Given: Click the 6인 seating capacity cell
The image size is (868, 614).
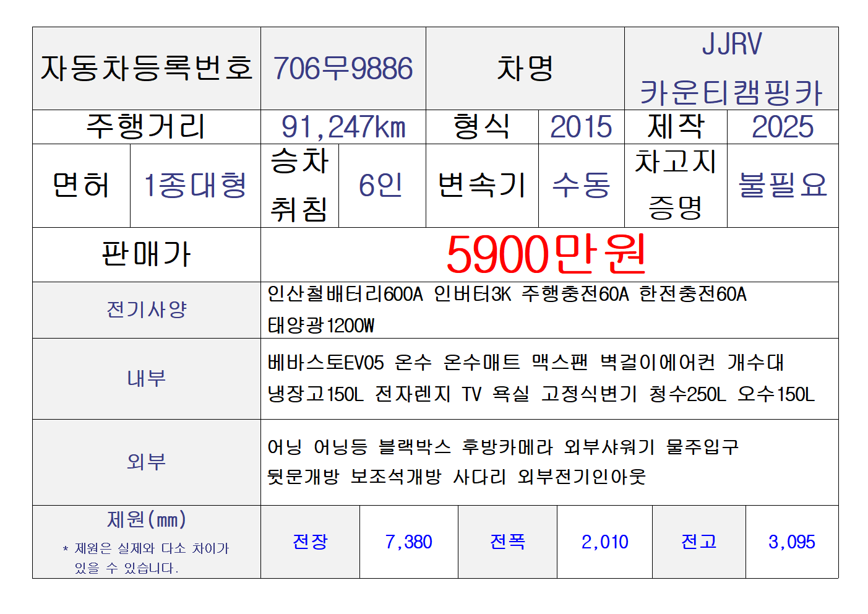Looking at the screenshot, I should pos(381,186).
